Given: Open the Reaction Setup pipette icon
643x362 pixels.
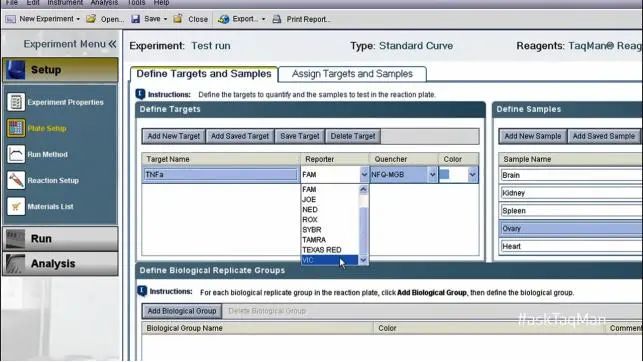Looking at the screenshot, I should 16,180.
